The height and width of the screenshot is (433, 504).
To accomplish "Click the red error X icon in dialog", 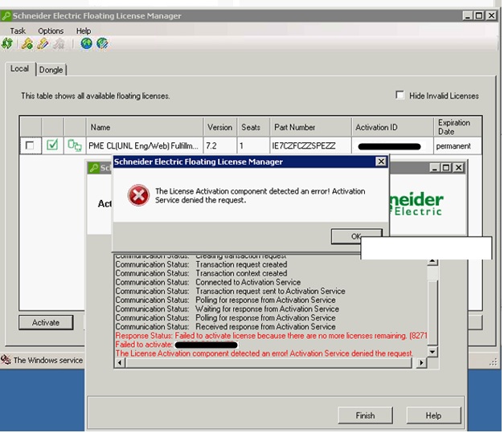I will tap(138, 195).
